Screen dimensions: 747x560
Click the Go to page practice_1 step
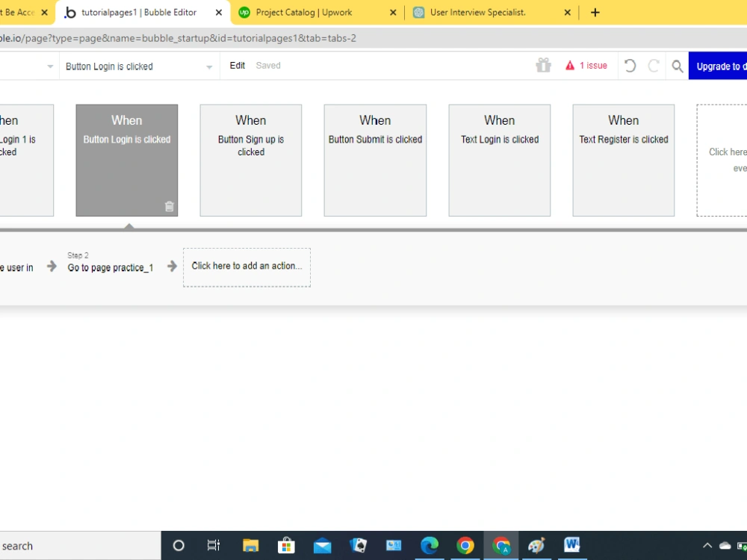click(110, 267)
